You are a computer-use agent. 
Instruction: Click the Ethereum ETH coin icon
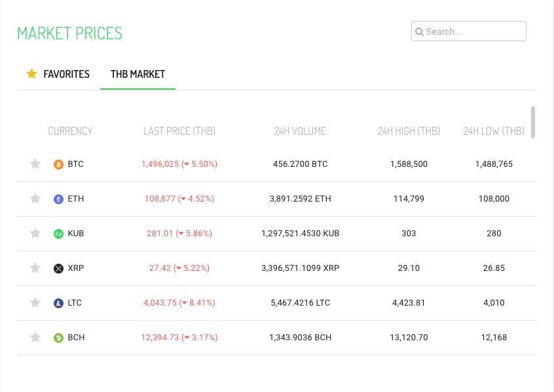(x=58, y=199)
